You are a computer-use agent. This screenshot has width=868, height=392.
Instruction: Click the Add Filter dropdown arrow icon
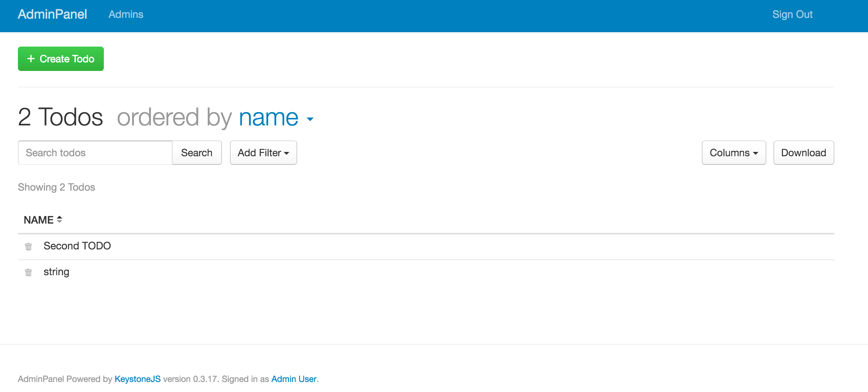(x=287, y=153)
